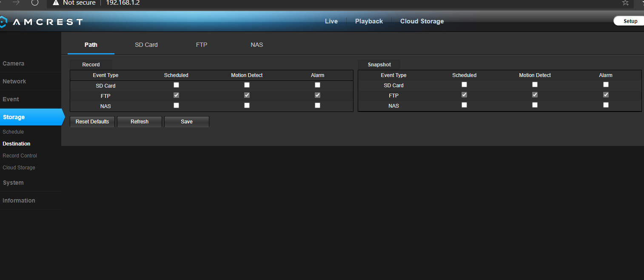The height and width of the screenshot is (280, 644).
Task: Check SD Card Motion Detect snapshot checkbox
Action: [x=535, y=85]
